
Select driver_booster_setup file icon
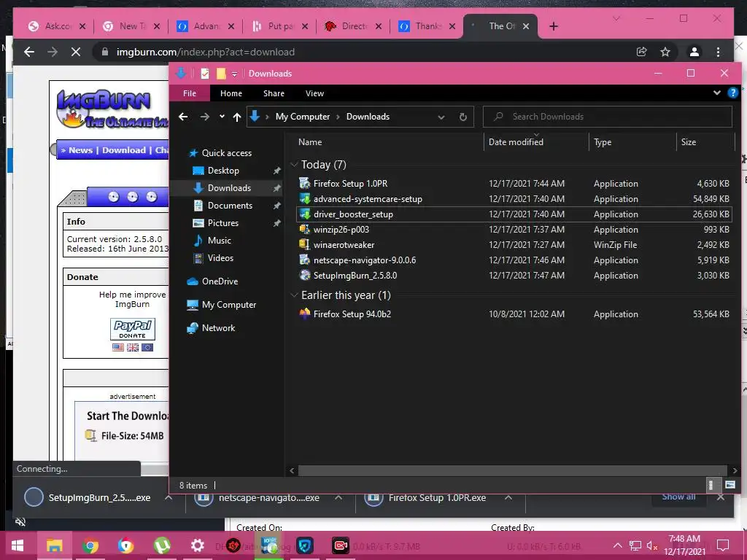(304, 214)
